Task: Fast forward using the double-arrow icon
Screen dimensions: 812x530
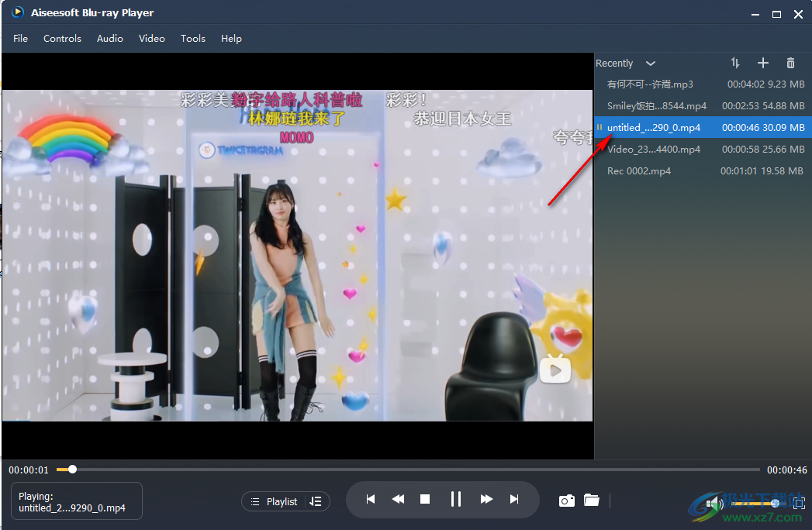Action: [485, 500]
